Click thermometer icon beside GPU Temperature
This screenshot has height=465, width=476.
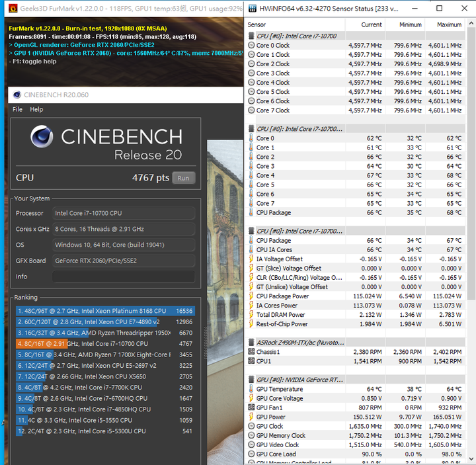[x=251, y=389]
